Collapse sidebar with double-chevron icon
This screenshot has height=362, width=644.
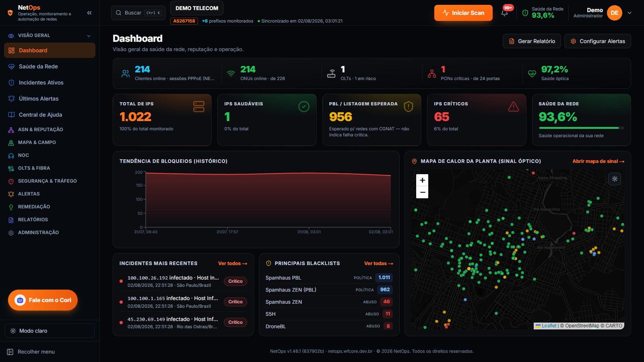[89, 13]
